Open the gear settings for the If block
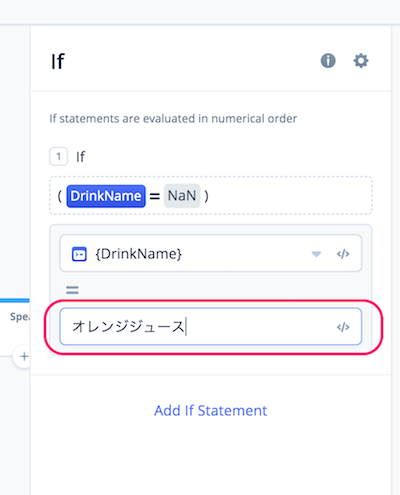The width and height of the screenshot is (400, 495). 361,61
